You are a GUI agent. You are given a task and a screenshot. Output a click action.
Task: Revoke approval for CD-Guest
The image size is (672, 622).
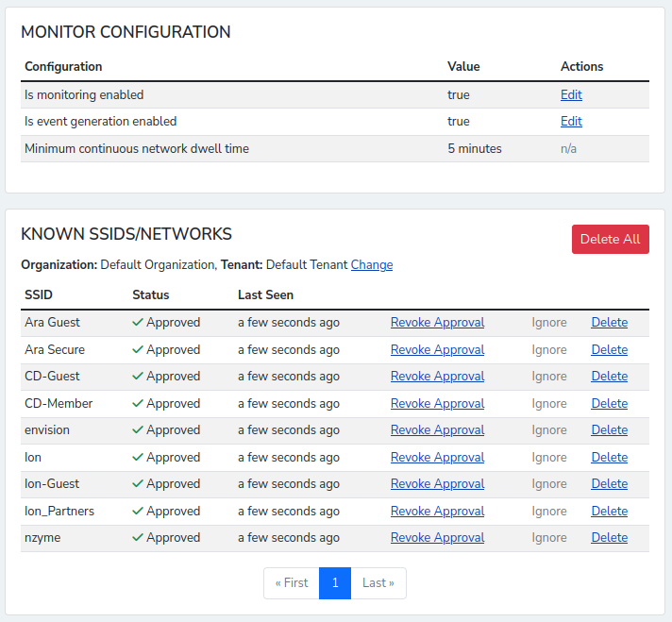point(438,377)
